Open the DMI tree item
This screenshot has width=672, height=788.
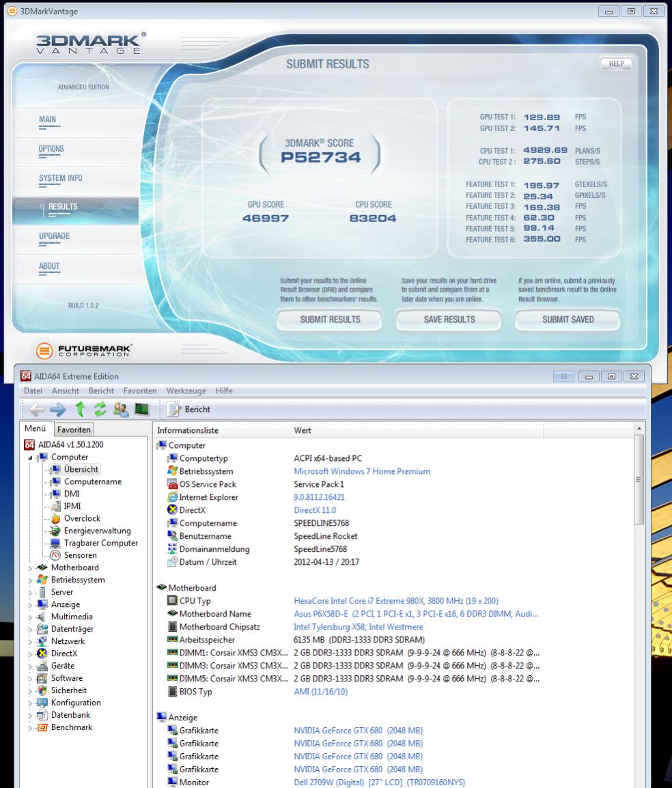(72, 494)
